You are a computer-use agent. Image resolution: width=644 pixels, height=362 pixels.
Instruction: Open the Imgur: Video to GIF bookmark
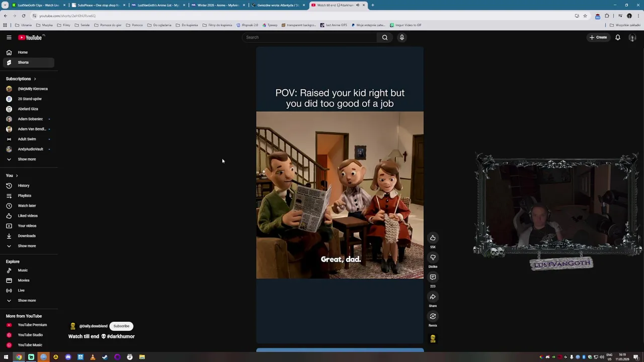[405, 25]
